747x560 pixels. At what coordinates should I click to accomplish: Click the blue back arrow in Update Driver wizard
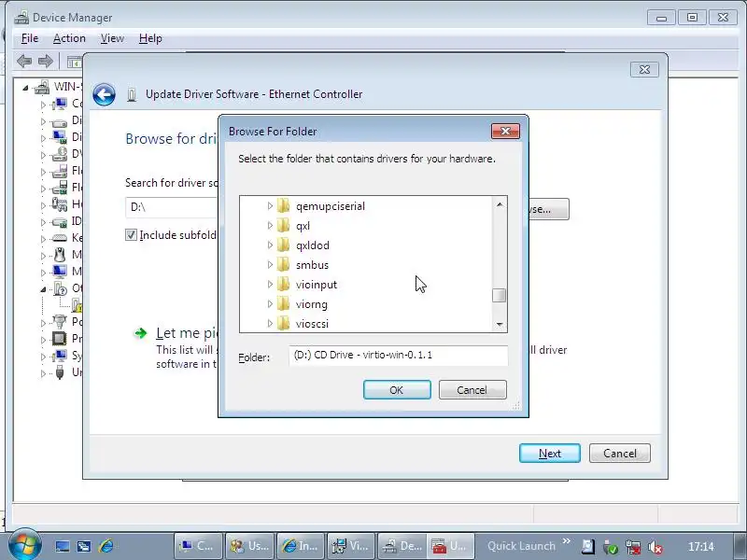tap(104, 94)
